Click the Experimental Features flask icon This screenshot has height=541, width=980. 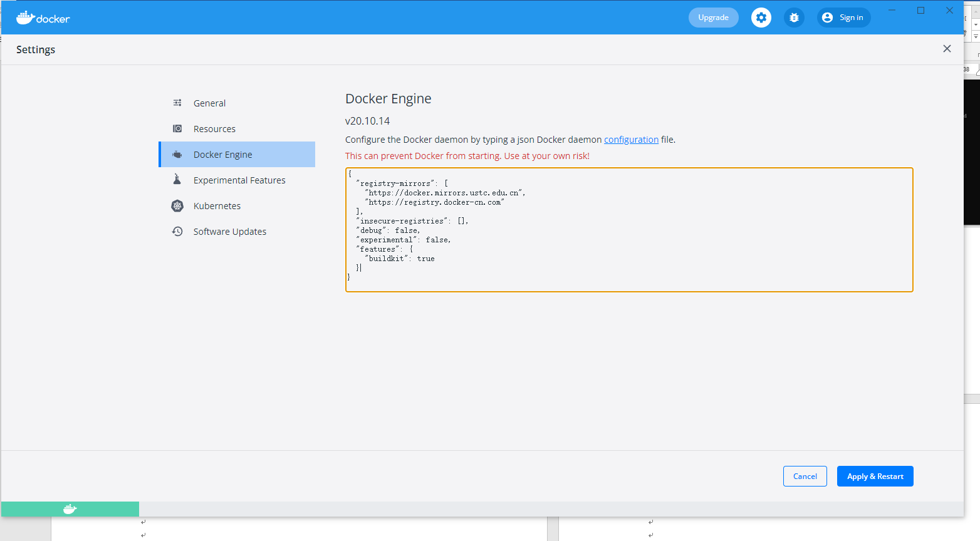[x=177, y=180]
